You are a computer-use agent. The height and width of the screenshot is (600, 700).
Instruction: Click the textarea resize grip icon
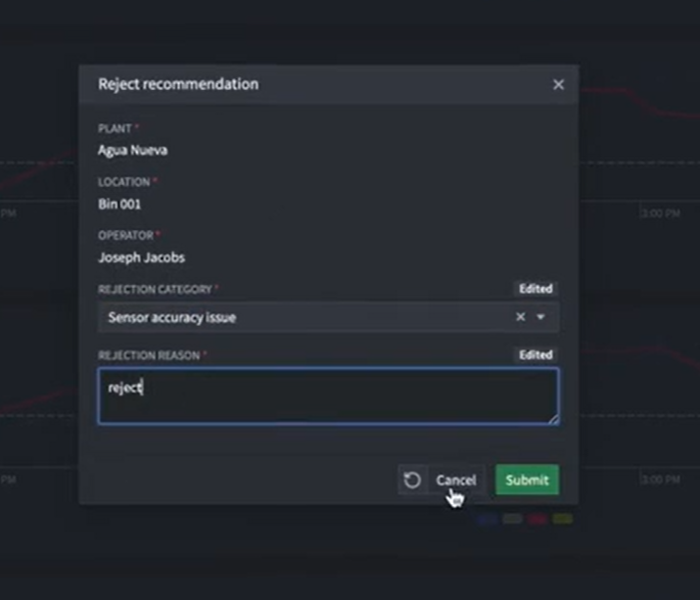[553, 419]
